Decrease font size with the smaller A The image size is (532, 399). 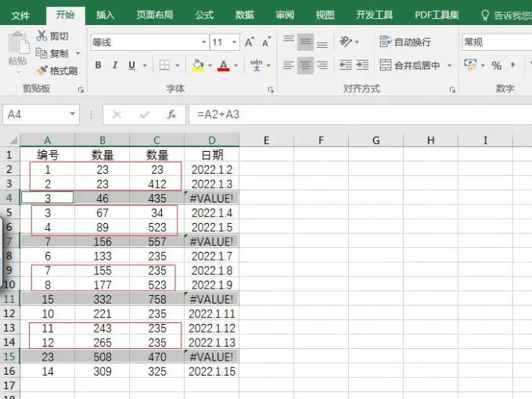266,42
